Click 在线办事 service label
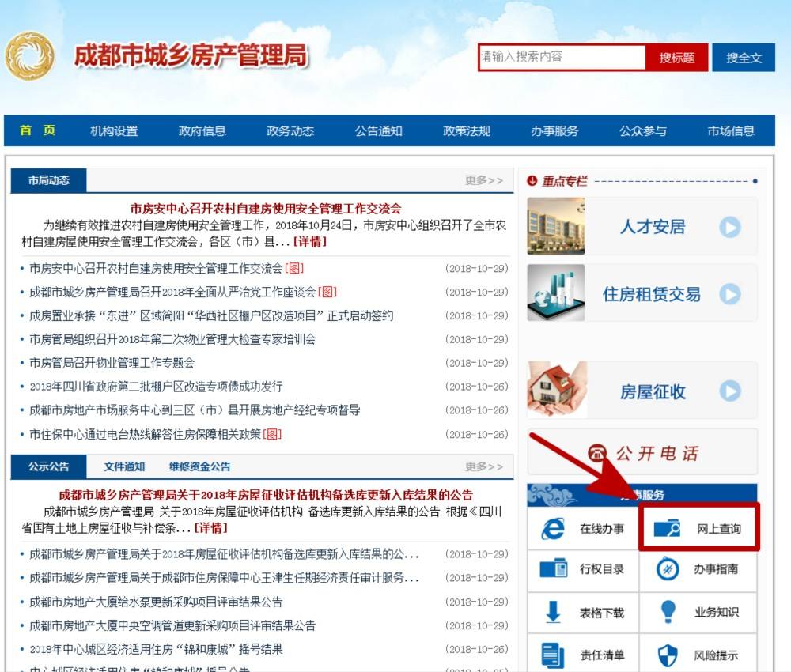 602,529
